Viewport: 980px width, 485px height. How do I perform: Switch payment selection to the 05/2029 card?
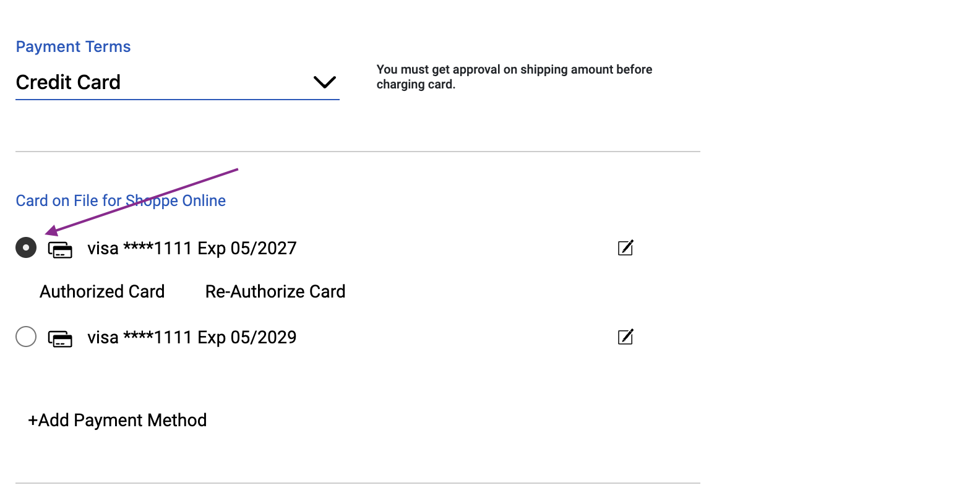point(26,337)
